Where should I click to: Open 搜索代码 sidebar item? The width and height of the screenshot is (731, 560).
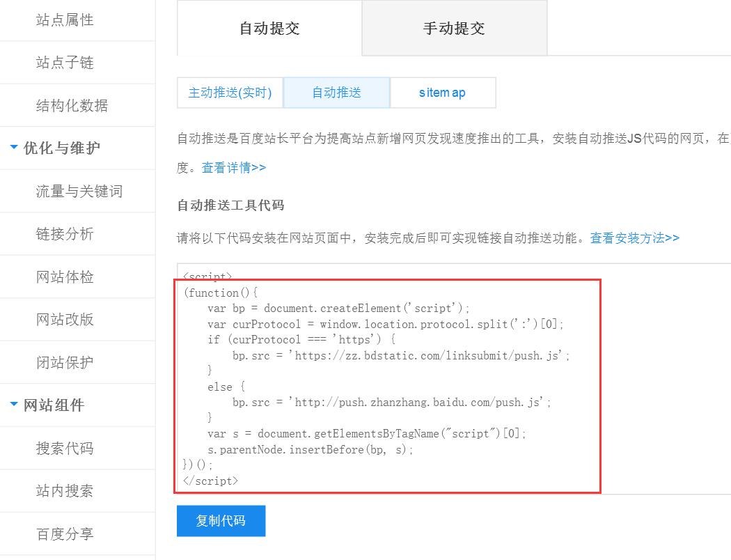pyautogui.click(x=65, y=448)
